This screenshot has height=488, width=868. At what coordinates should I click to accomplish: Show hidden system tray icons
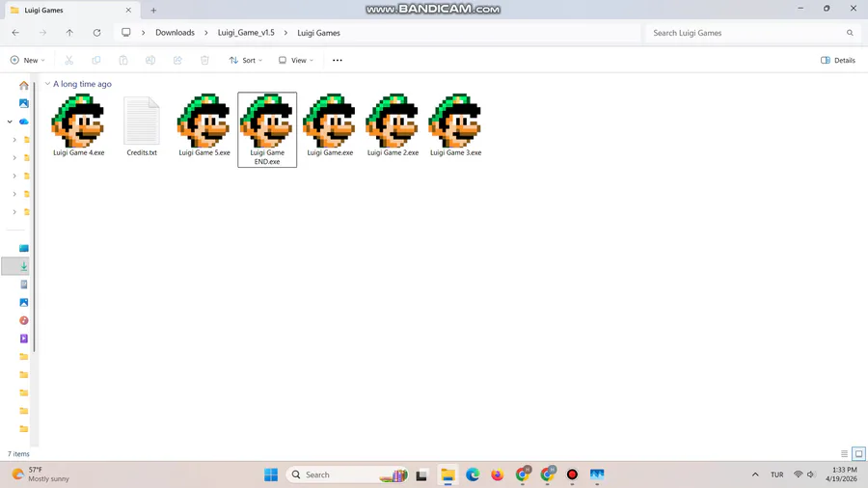pos(755,474)
